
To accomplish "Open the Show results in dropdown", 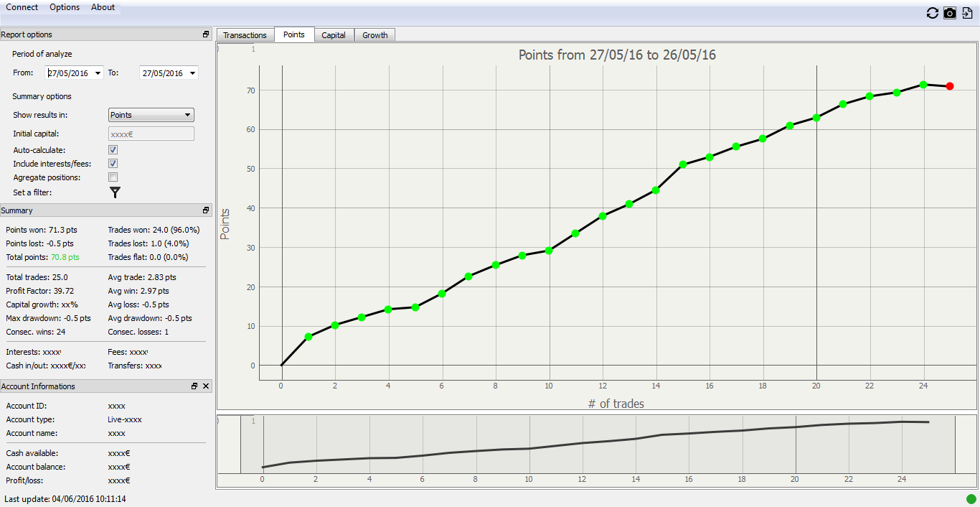I will [151, 115].
